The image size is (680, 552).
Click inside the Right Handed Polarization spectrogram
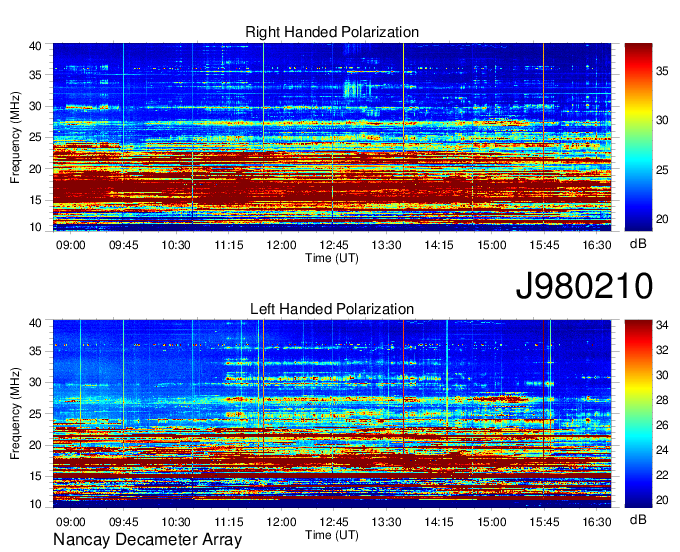coord(332,137)
